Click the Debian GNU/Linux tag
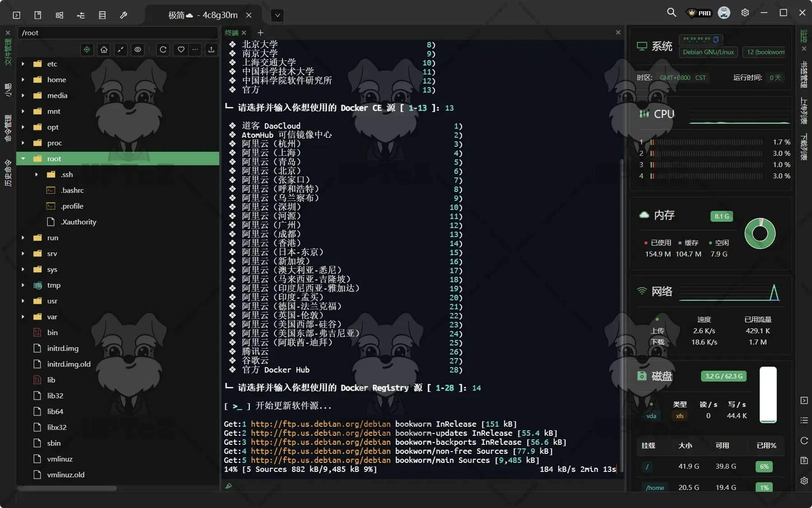The height and width of the screenshot is (508, 812). 708,52
